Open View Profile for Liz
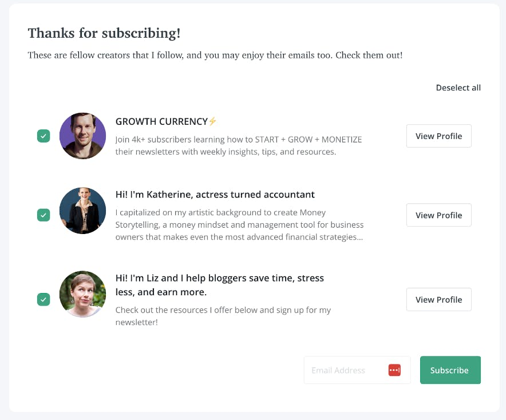Image resolution: width=506 pixels, height=420 pixels. [438, 300]
